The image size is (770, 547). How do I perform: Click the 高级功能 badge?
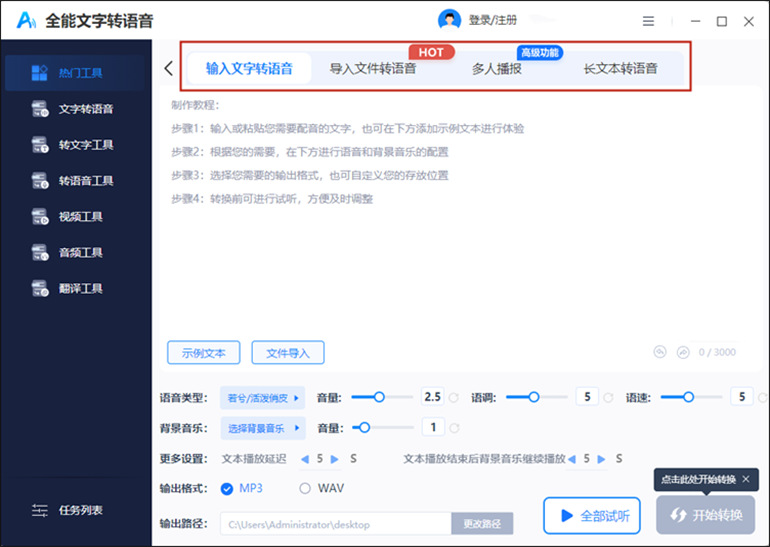click(540, 53)
